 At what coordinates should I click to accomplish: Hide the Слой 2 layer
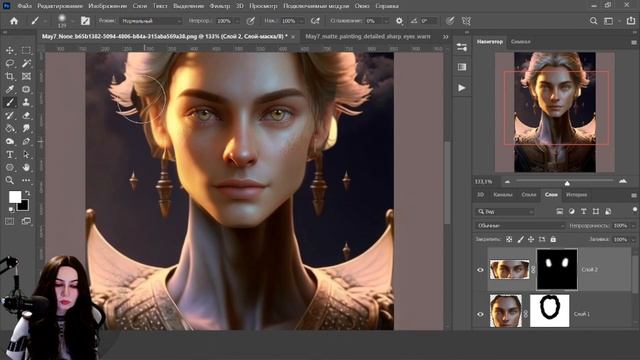click(480, 270)
